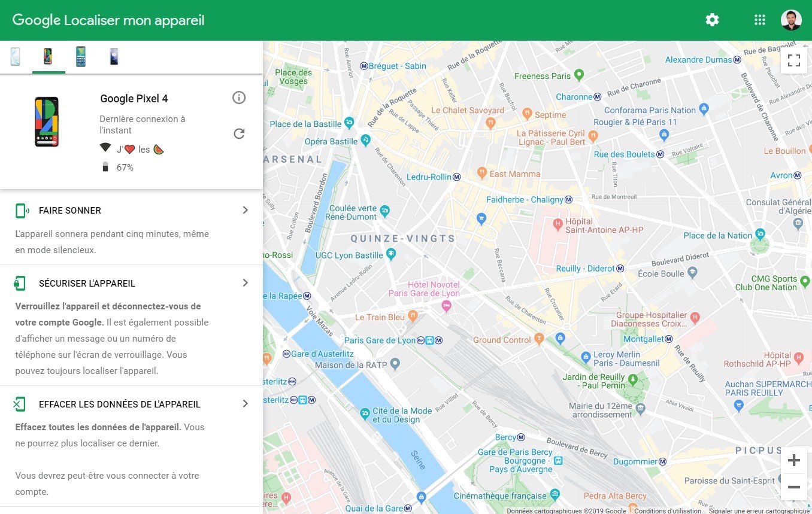Click Maison de la RATP pin

395,363
